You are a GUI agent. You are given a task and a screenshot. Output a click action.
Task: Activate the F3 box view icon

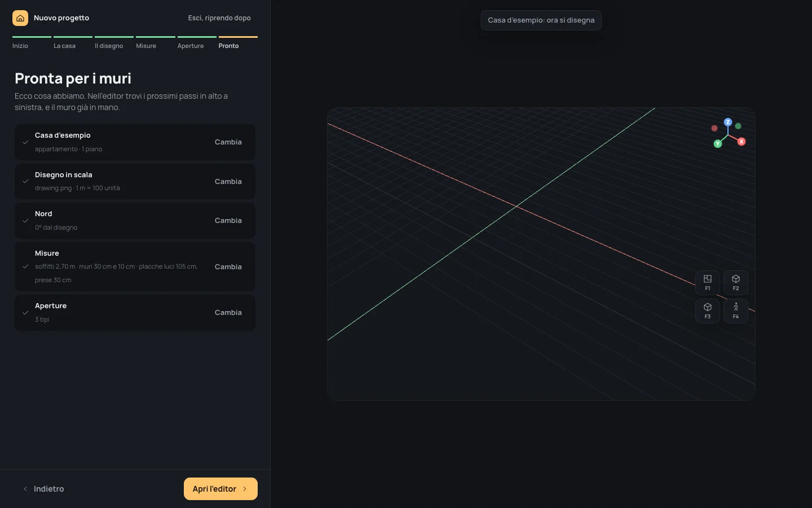tap(708, 310)
